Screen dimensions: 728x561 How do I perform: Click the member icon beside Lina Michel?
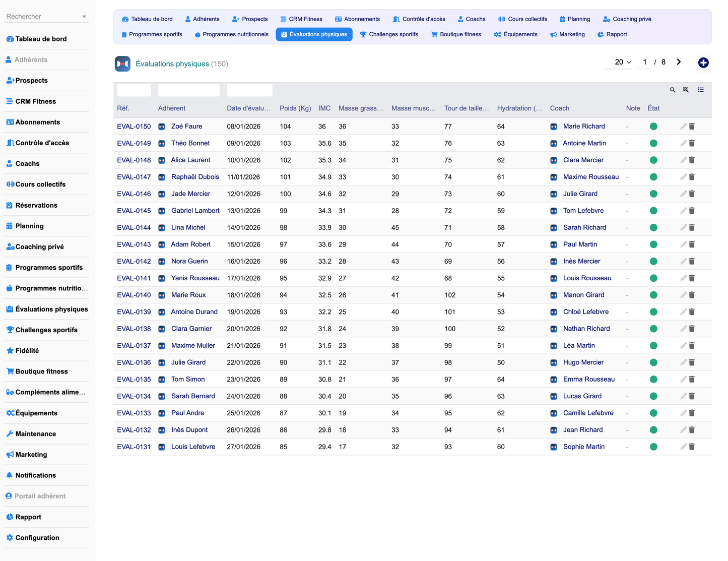(x=162, y=228)
